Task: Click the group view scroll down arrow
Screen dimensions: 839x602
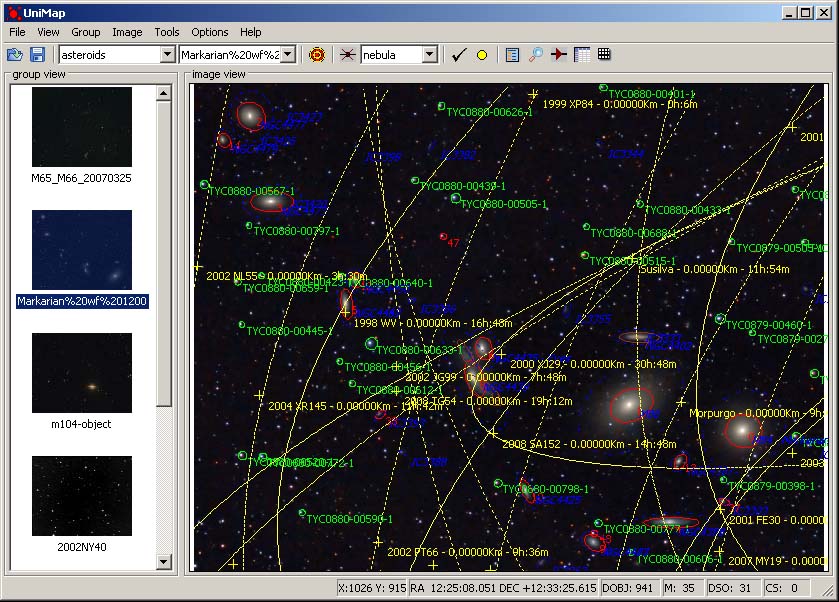Action: point(164,562)
